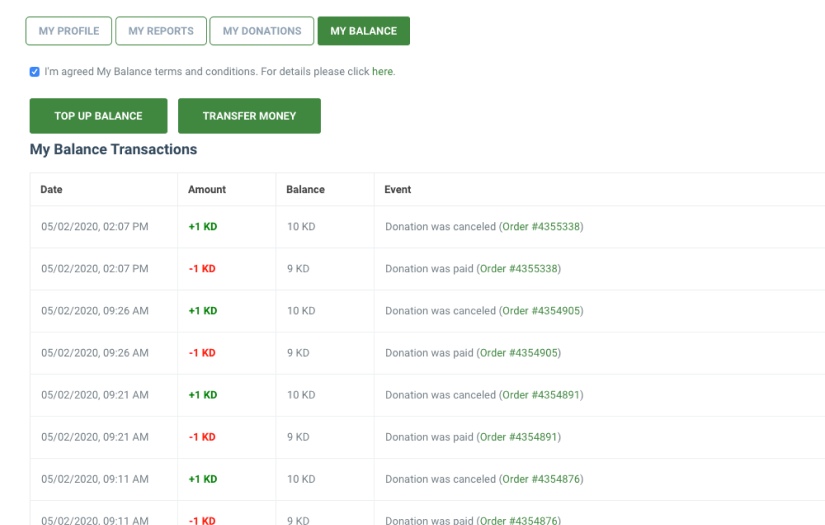
Task: Click the Top Up Balance button
Action: tap(98, 116)
